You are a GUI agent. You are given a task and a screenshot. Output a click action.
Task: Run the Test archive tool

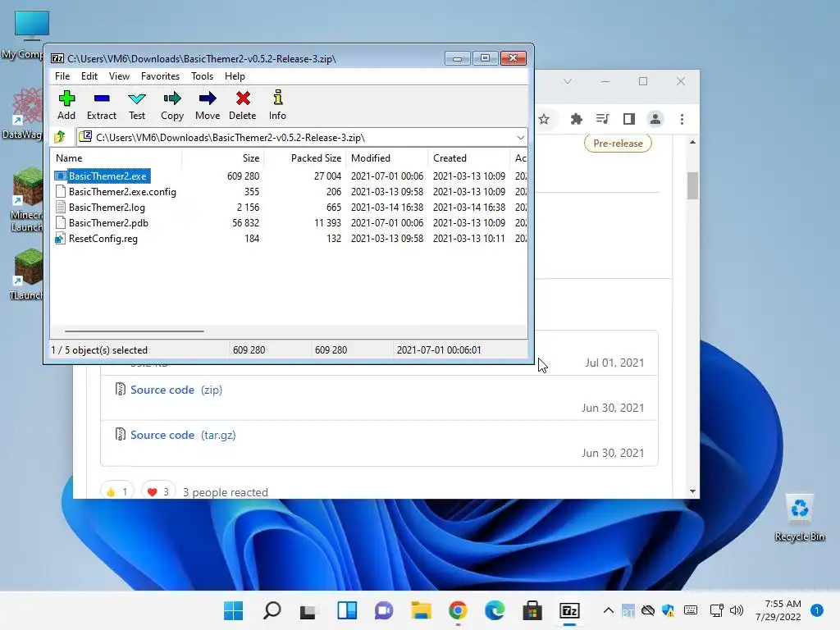point(137,105)
